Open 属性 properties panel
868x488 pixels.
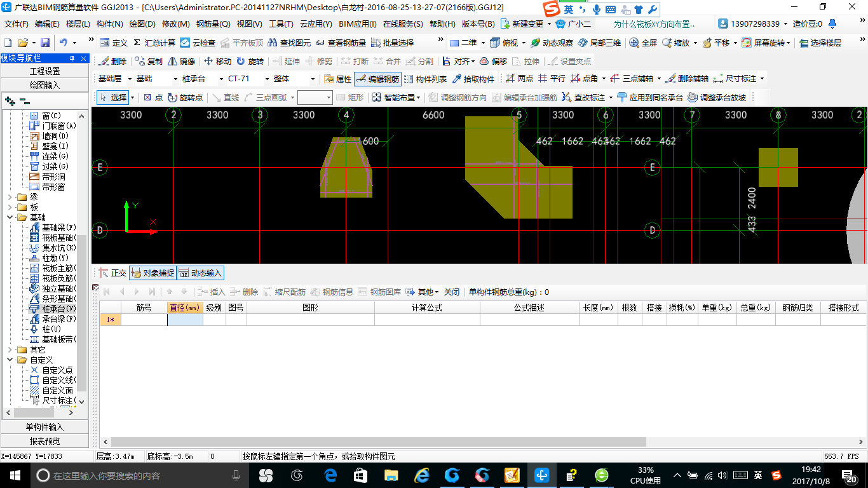337,79
